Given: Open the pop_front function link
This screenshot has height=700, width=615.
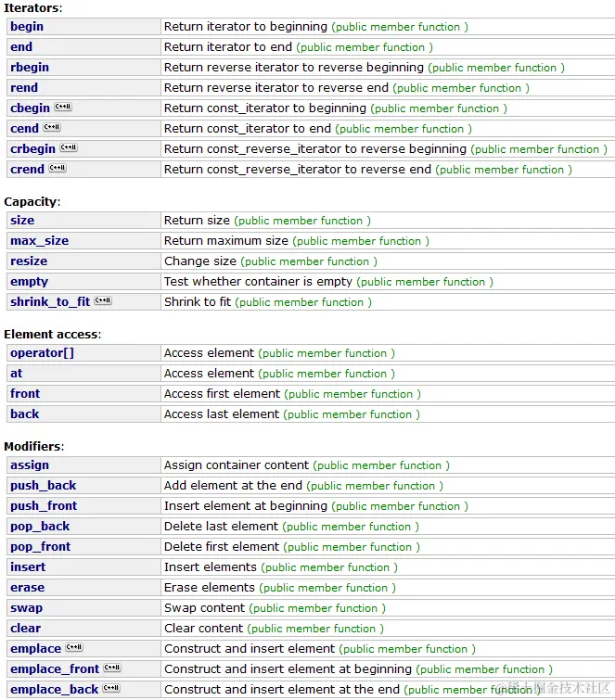Looking at the screenshot, I should pos(40,547).
